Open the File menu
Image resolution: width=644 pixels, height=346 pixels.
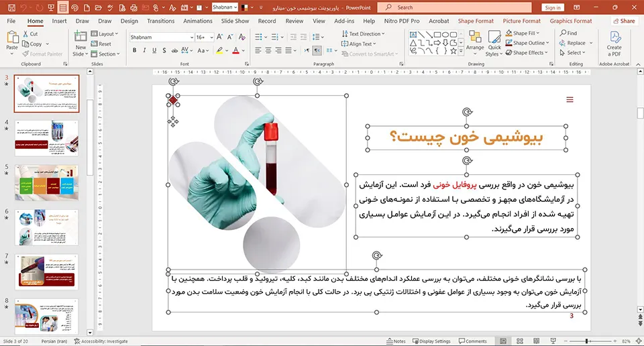click(x=11, y=21)
